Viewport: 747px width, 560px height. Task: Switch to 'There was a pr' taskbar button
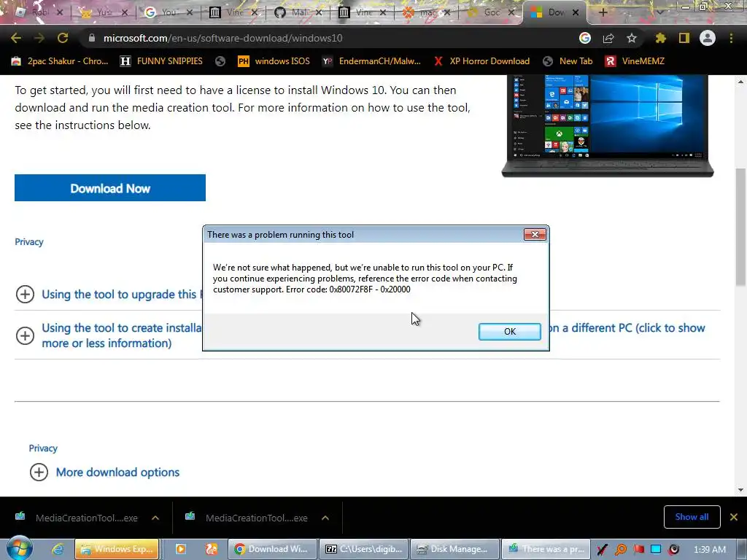pos(546,549)
